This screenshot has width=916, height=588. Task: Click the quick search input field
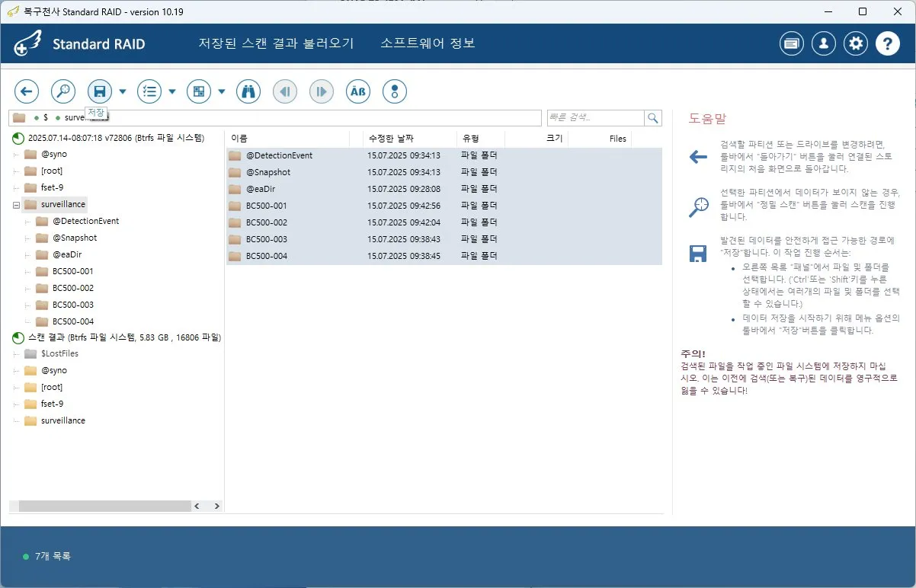click(595, 117)
